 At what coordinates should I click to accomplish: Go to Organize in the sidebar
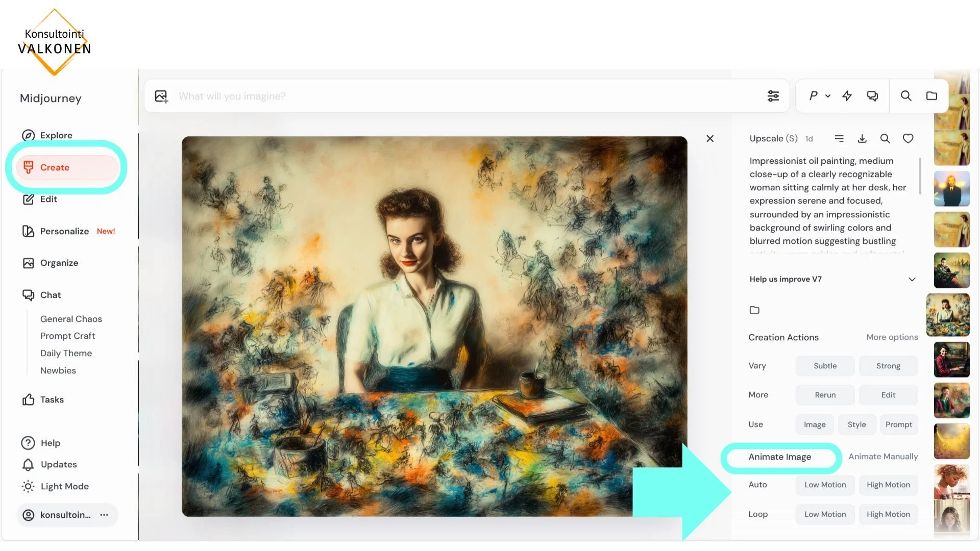59,263
